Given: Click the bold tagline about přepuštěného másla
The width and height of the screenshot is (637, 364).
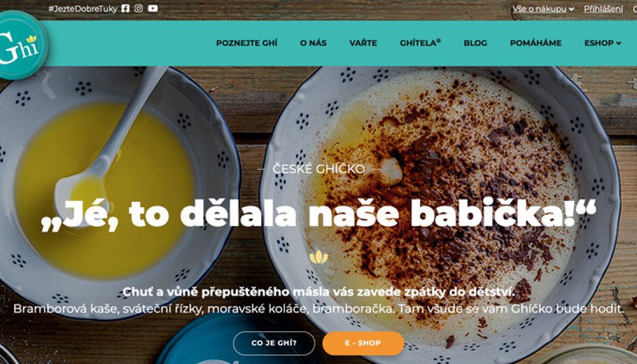Looking at the screenshot, I should [318, 291].
